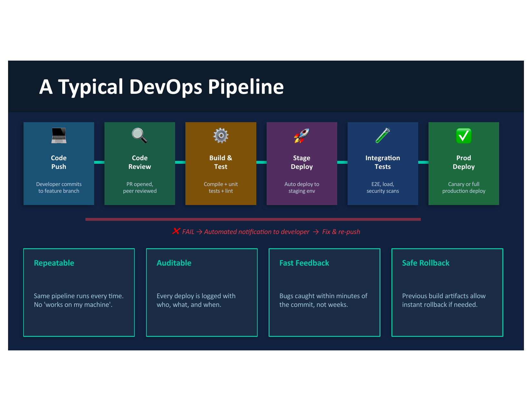This screenshot has height=411, width=532.
Task: Click the rocket icon above Stage Deploy
Action: (302, 136)
